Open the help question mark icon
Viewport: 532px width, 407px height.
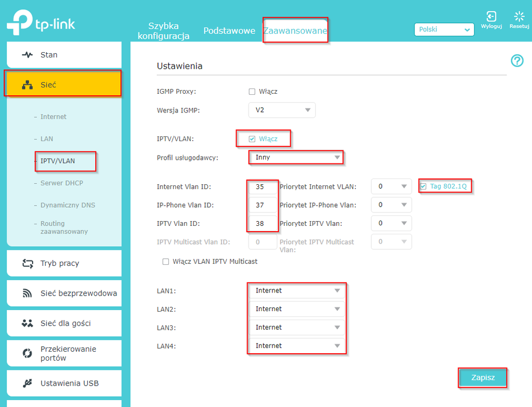pos(517,61)
